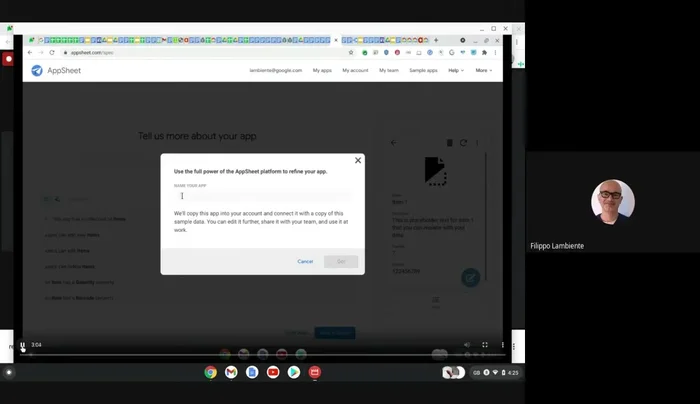Open My team page
The image size is (700, 404).
pyautogui.click(x=389, y=71)
